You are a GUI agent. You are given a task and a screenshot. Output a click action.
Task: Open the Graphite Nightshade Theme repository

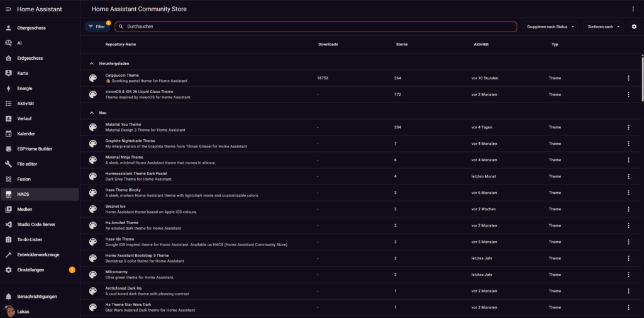tap(130, 141)
